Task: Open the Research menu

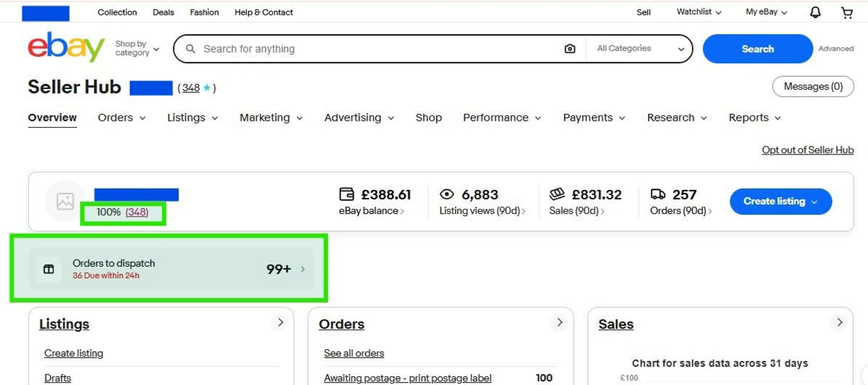Action: pos(677,118)
